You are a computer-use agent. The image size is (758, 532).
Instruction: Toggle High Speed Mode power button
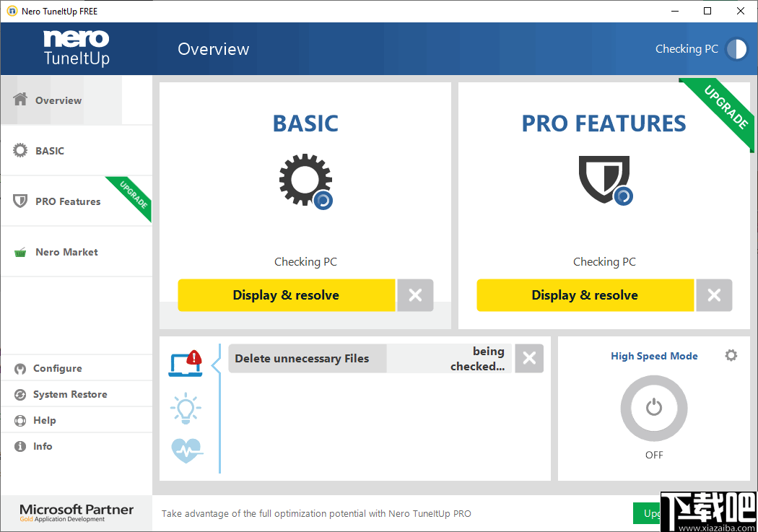[x=654, y=409]
